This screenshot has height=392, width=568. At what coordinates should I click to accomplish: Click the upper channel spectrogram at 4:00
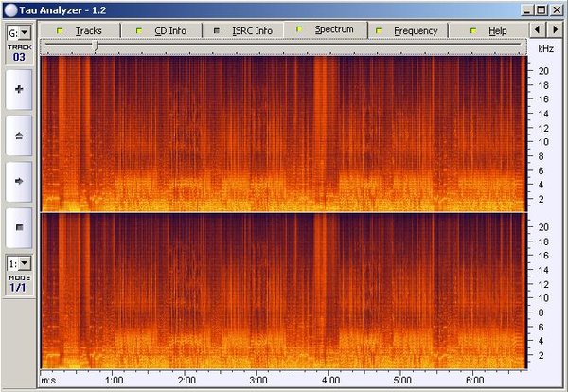pyautogui.click(x=328, y=134)
